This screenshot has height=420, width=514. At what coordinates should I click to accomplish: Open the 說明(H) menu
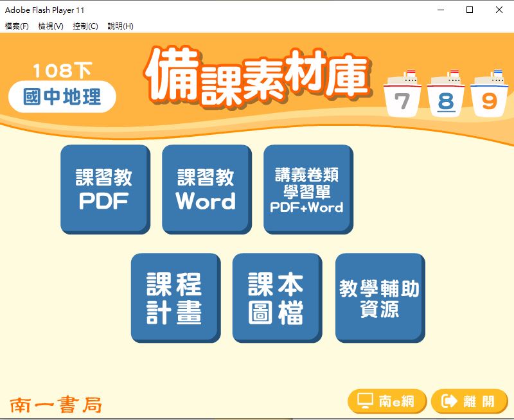(x=120, y=26)
